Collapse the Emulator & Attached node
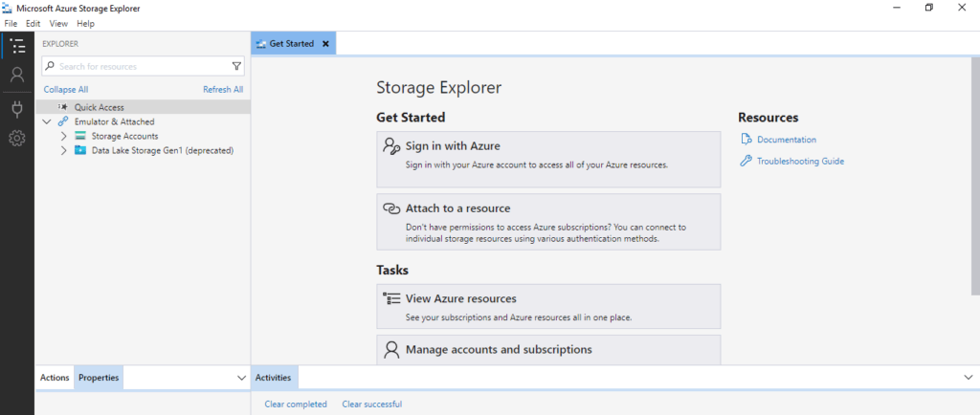The width and height of the screenshot is (980, 415). pos(47,121)
